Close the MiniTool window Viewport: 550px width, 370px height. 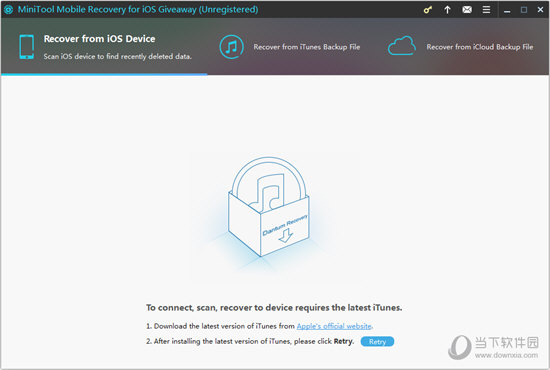(540, 10)
